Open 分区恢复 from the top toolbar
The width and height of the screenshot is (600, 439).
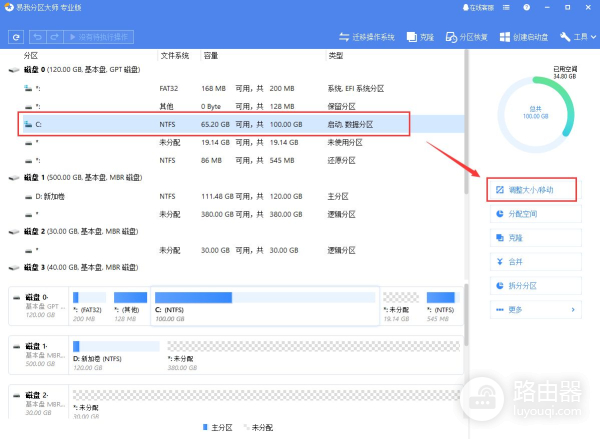[x=467, y=37]
